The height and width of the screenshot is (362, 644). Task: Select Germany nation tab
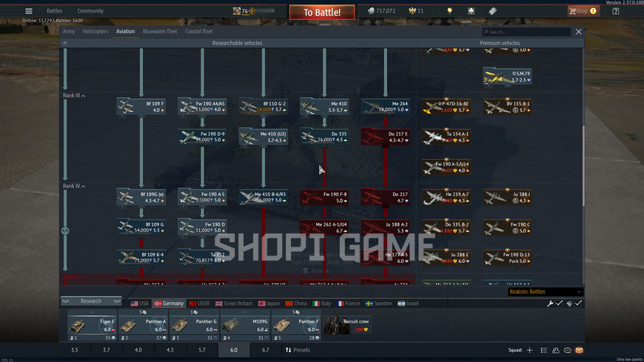tap(169, 304)
